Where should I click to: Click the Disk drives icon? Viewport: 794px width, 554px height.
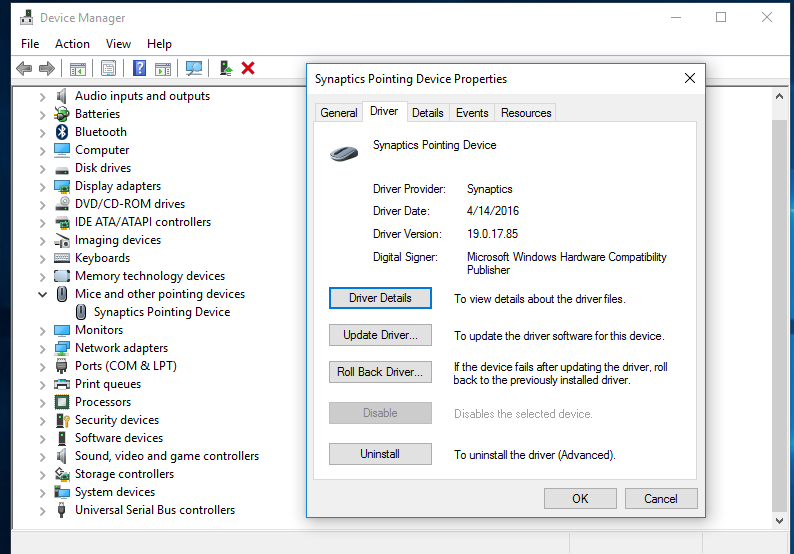click(x=62, y=169)
